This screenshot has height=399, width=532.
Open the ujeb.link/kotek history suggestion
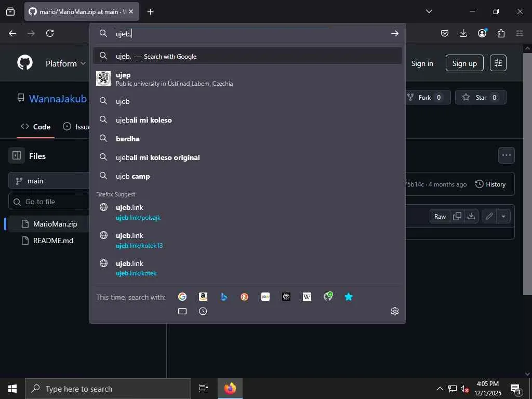coord(247,268)
